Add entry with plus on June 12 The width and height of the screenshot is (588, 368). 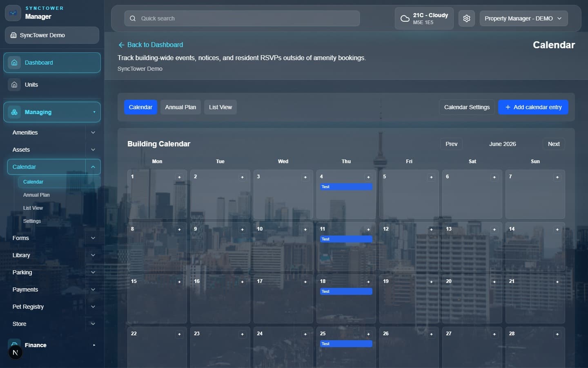(x=431, y=229)
